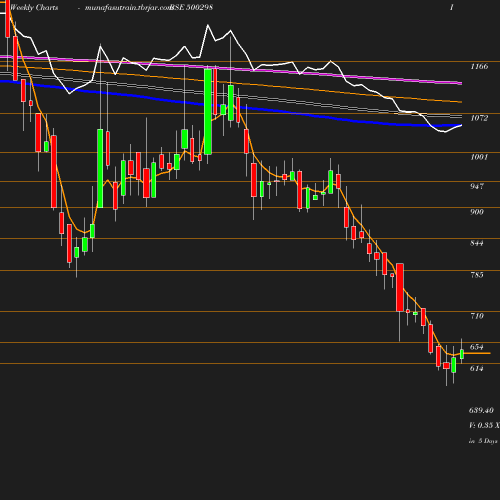
Task: Click the 'BSE 500298' symbol label
Action: (191, 7)
